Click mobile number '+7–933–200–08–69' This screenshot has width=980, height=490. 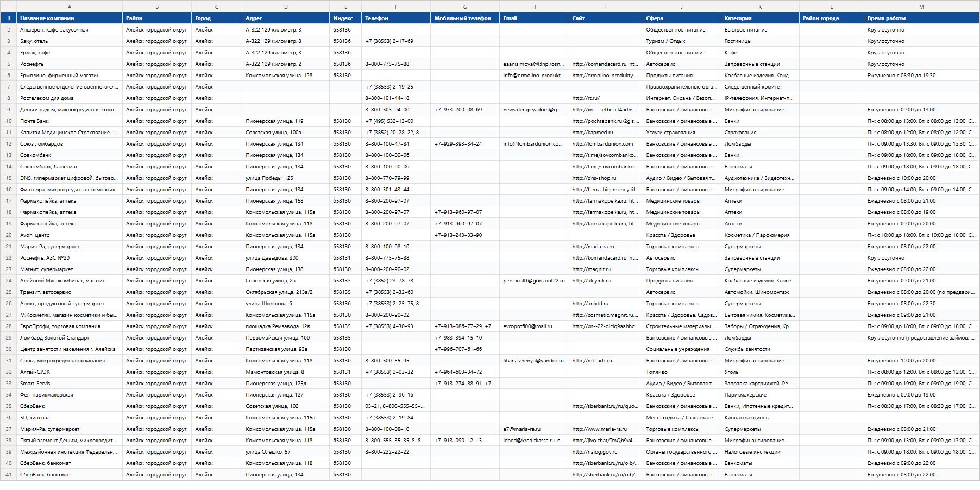465,110
